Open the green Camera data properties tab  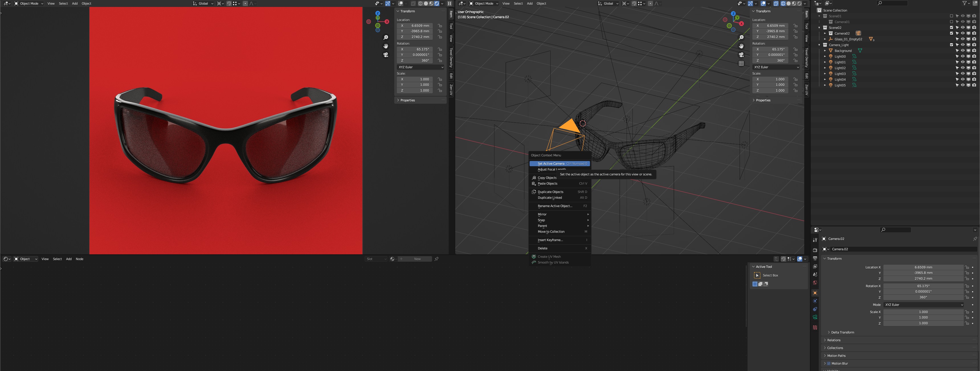[x=815, y=318]
